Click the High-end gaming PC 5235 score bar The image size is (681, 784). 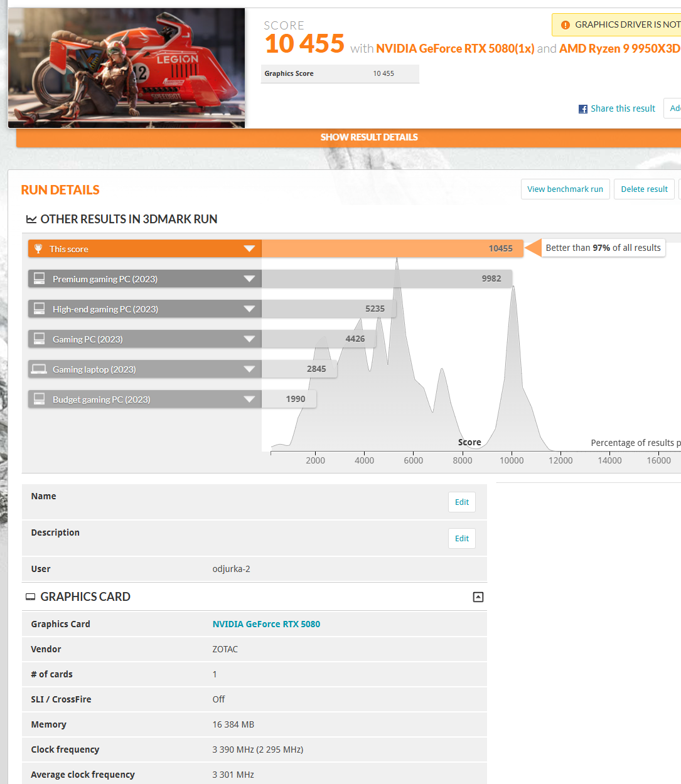coord(329,309)
